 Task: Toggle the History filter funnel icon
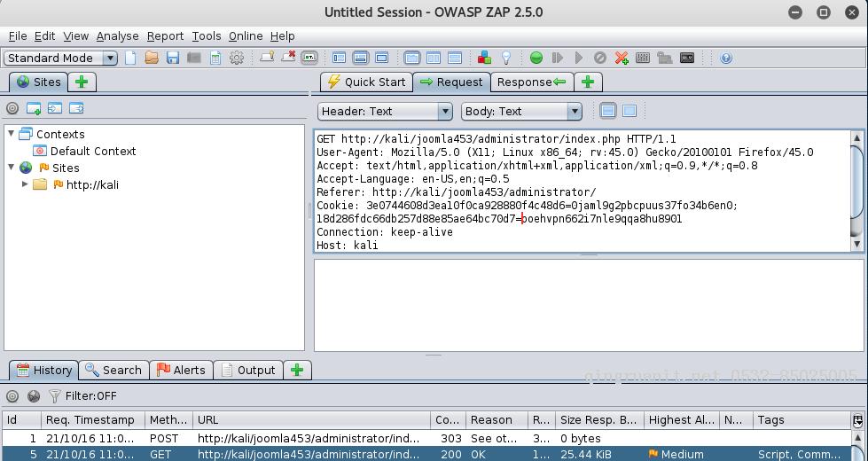55,396
